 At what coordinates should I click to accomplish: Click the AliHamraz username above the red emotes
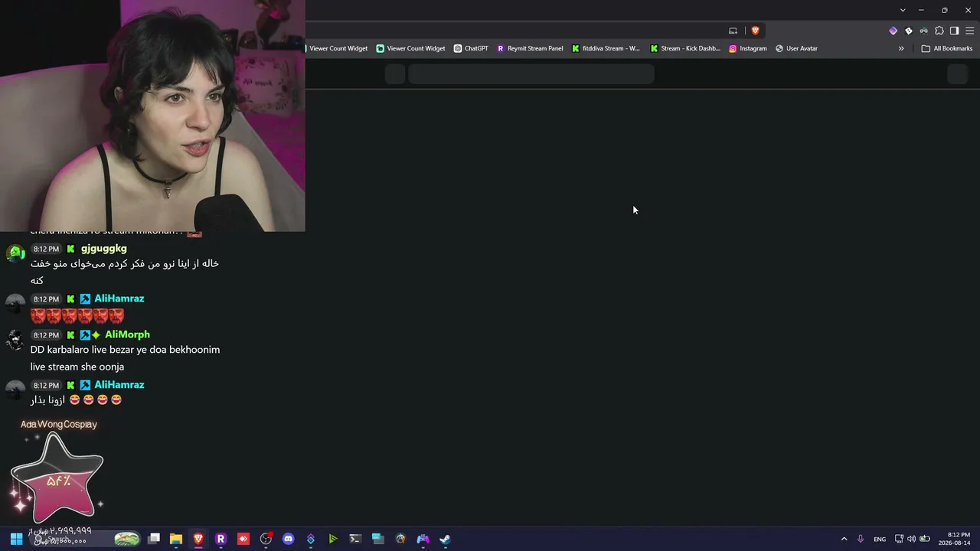pyautogui.click(x=119, y=298)
